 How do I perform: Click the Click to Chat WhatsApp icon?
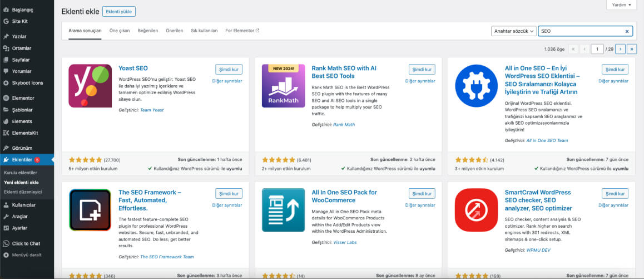pyautogui.click(x=6, y=243)
